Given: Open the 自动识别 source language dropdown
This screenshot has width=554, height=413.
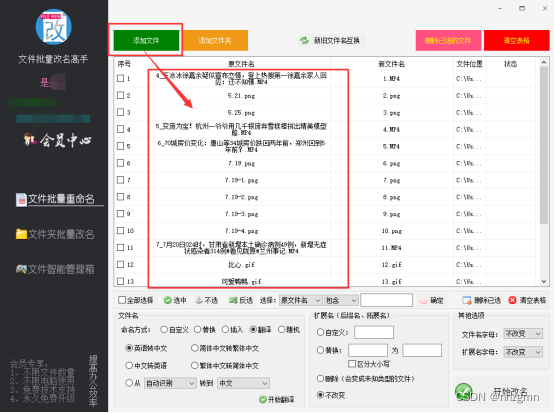Looking at the screenshot, I should [x=170, y=383].
